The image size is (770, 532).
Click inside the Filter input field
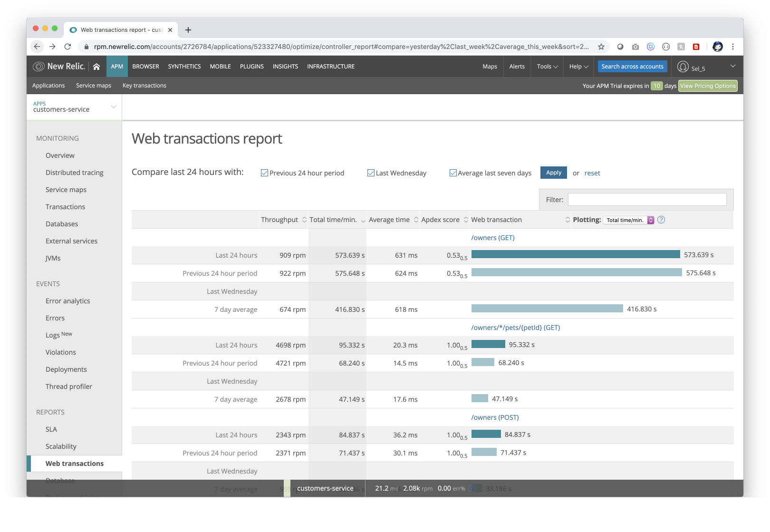click(x=647, y=200)
